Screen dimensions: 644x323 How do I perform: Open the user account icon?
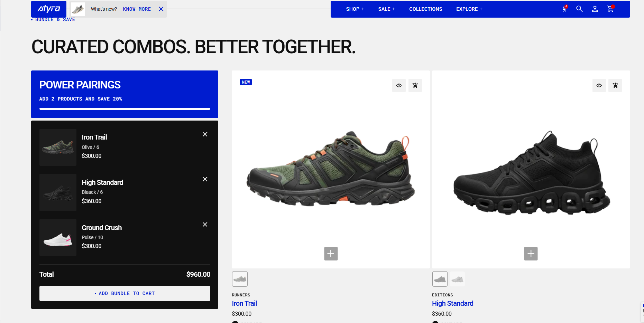595,9
